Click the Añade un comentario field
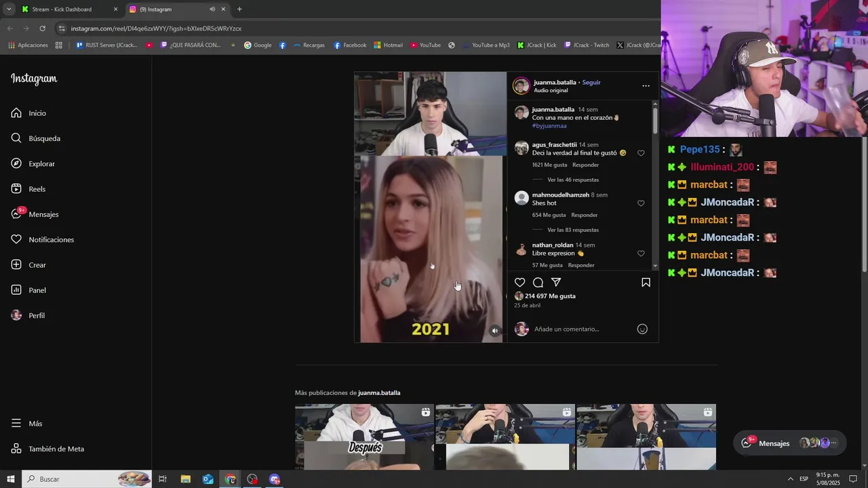The width and height of the screenshot is (868, 488). pyautogui.click(x=582, y=329)
